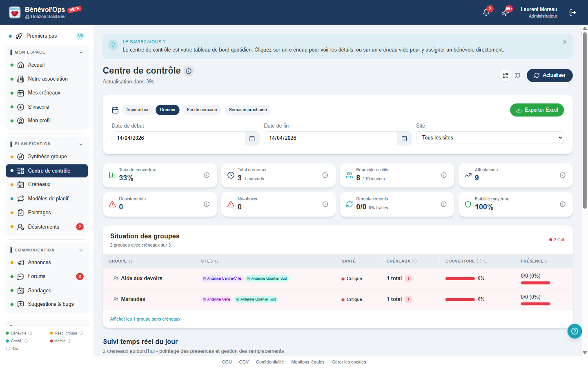588x368 pixels.
Task: Click Maraudes coverage progress bar
Action: [x=460, y=299]
